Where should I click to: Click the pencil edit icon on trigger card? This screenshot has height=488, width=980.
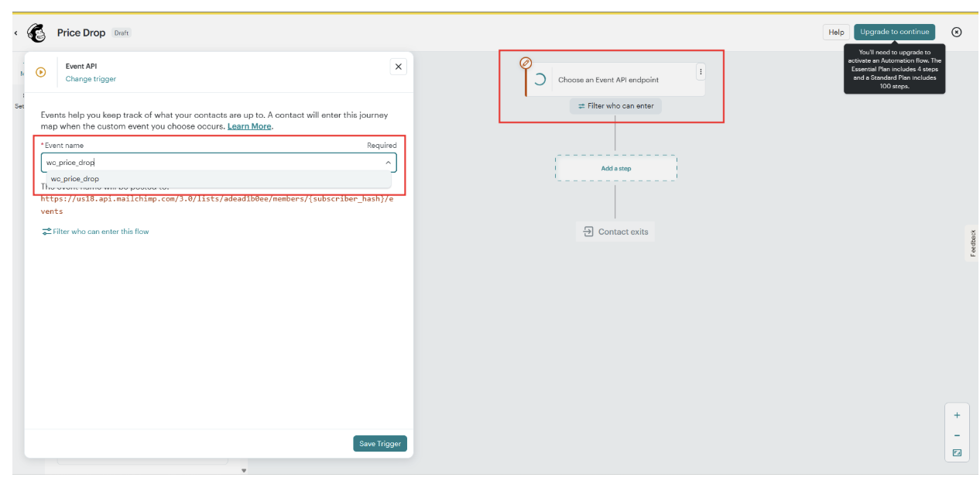point(526,63)
